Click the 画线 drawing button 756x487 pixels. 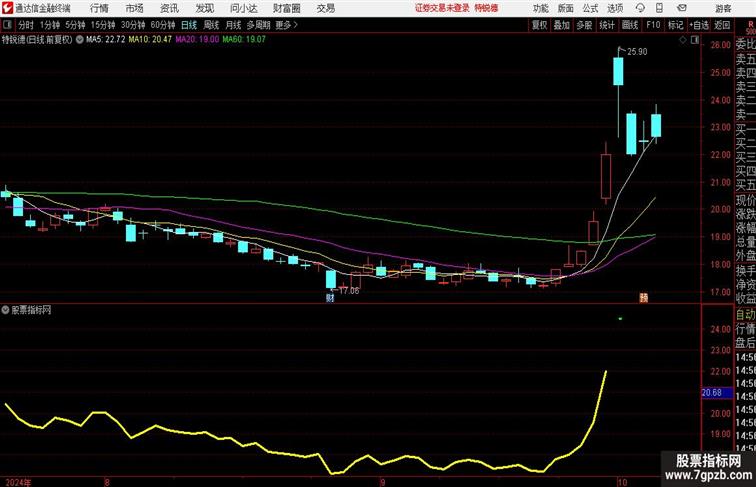pos(630,25)
